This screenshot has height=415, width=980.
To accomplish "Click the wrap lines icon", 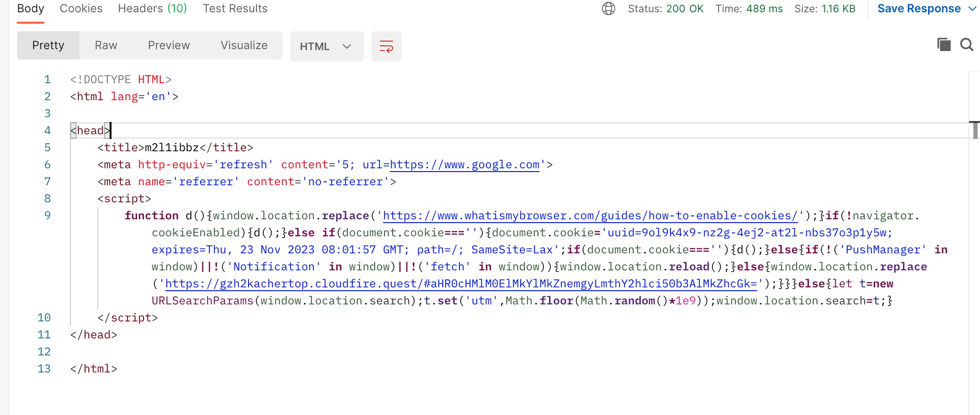I will [386, 46].
